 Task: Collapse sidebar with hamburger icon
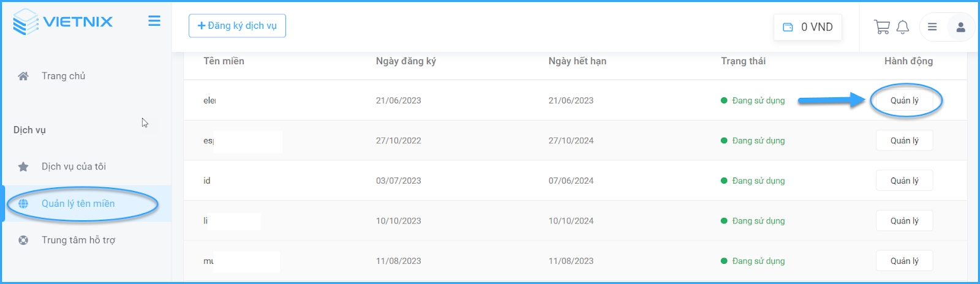[x=154, y=21]
